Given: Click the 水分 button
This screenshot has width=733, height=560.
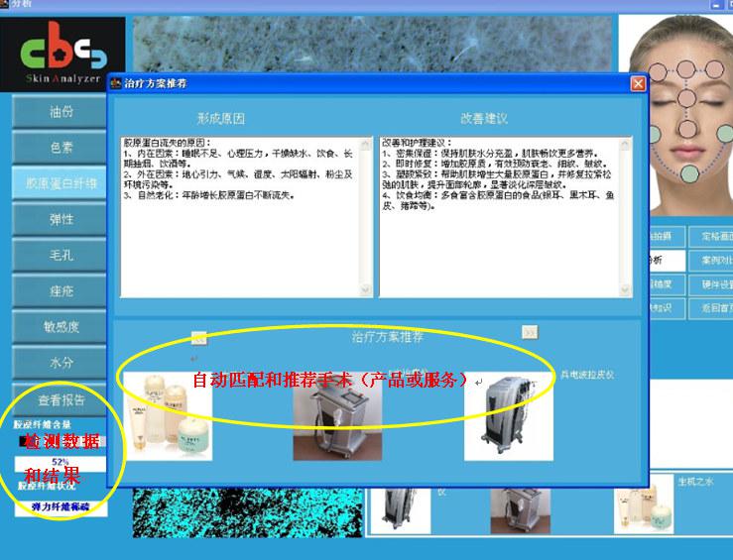Looking at the screenshot, I should pyautogui.click(x=61, y=363).
